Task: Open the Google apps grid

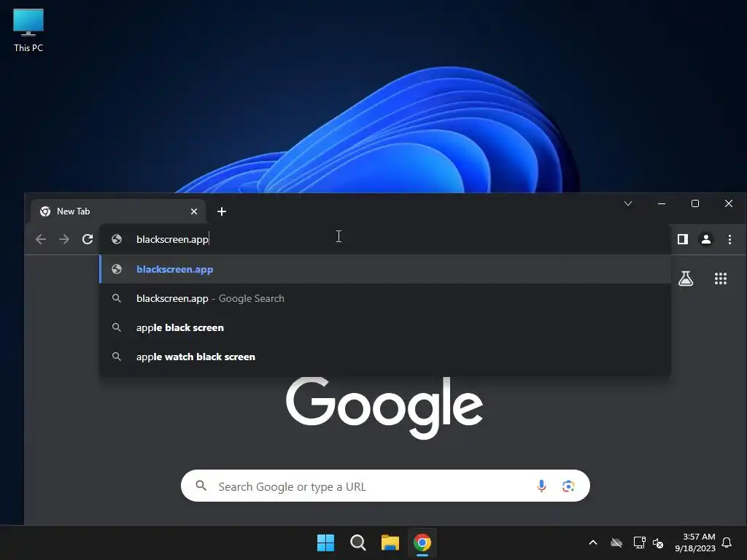Action: click(721, 279)
